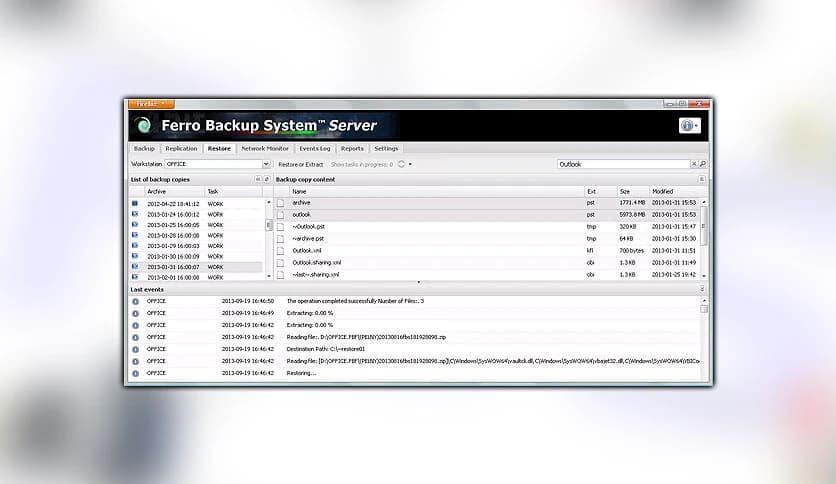Screen dimensions: 836x484
Task: Click event text Destination Path: C:\~restore01
Action: click(326, 350)
